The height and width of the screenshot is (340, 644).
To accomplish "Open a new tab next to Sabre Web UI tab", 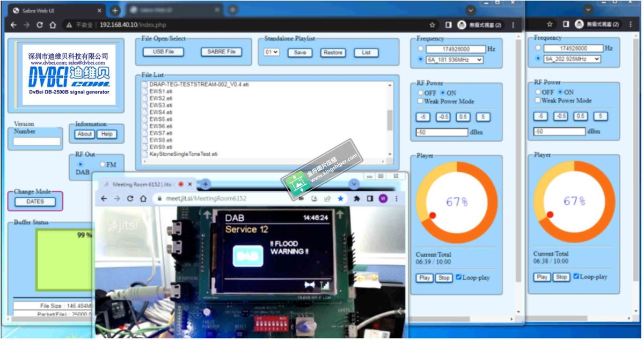I will coord(115,10).
